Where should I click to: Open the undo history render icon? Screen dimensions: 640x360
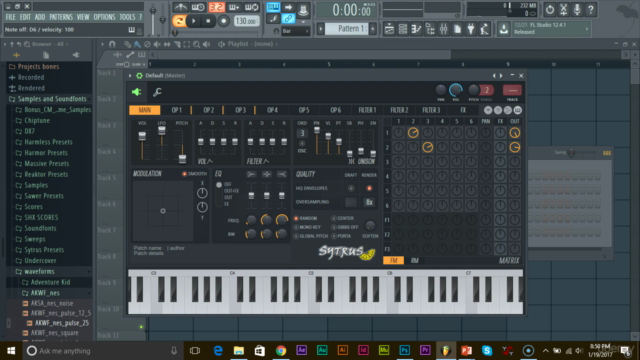550,9
